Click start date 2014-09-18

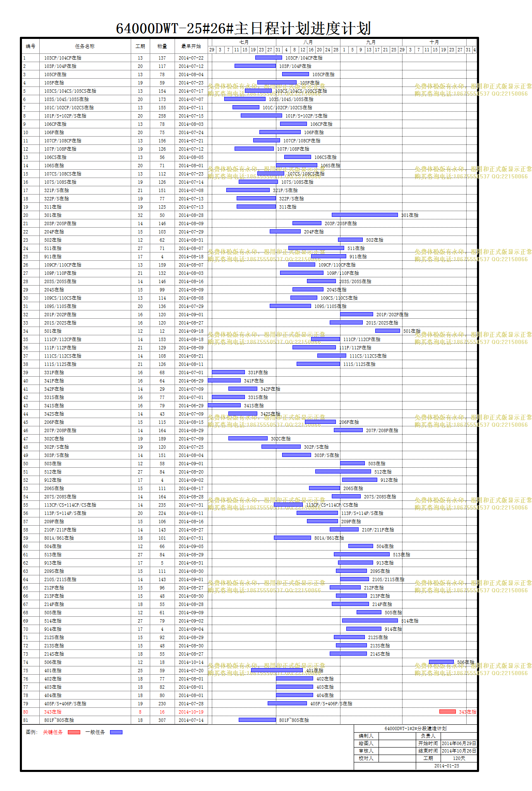tap(191, 331)
